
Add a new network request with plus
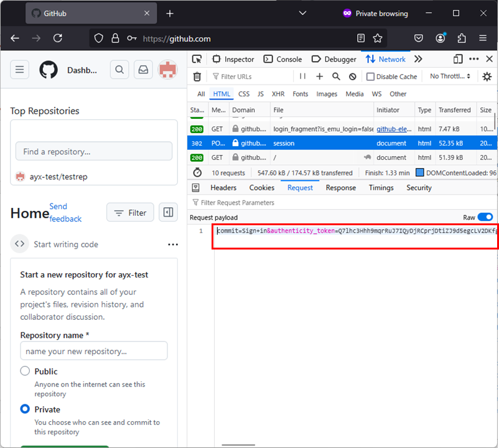[x=320, y=77]
